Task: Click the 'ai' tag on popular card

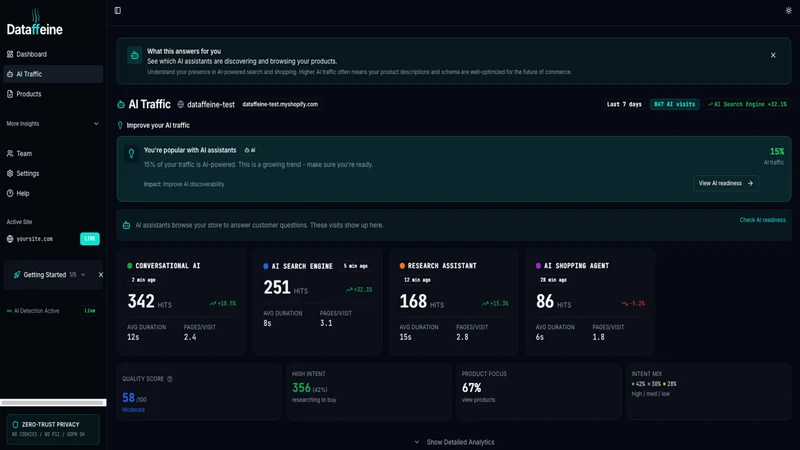Action: (250, 150)
